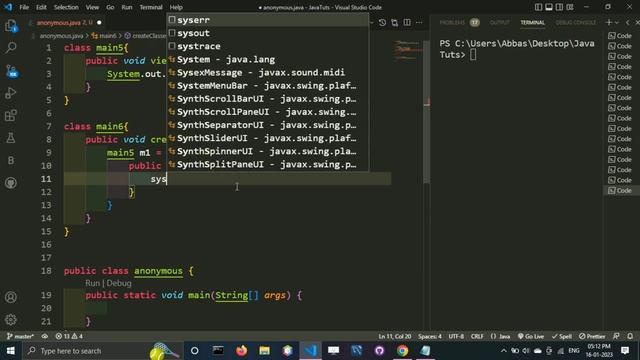Click the compare changes editor action
640x360 pixels.
coord(395,23)
